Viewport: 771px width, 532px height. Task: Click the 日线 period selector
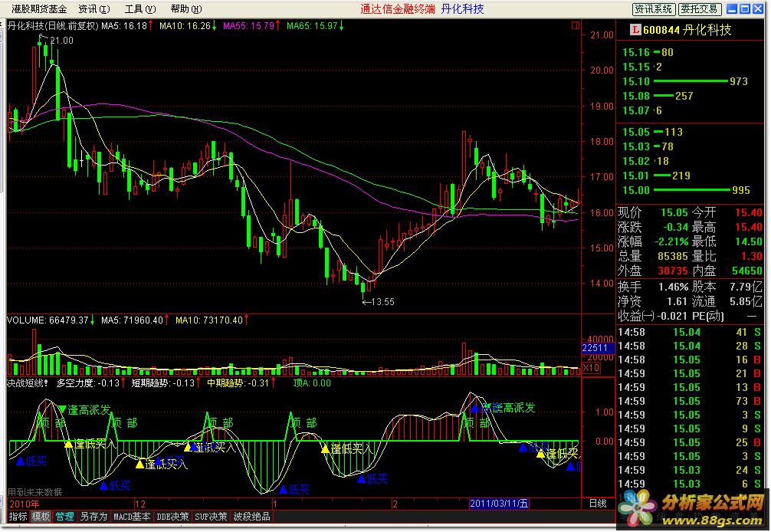tap(598, 504)
